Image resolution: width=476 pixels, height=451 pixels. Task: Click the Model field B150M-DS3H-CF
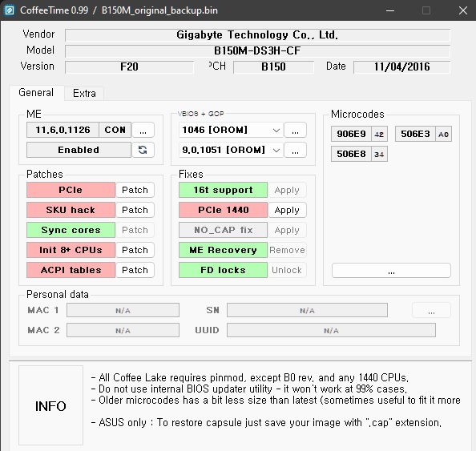tap(257, 50)
